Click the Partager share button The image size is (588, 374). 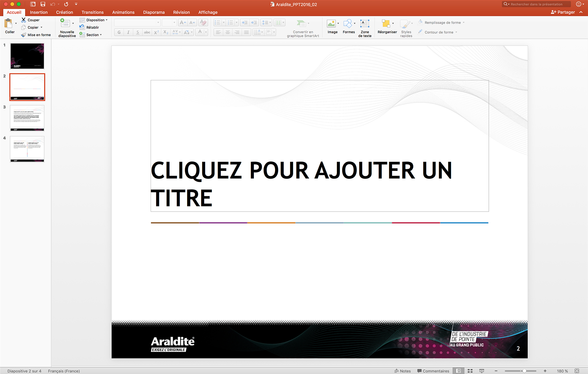click(563, 12)
